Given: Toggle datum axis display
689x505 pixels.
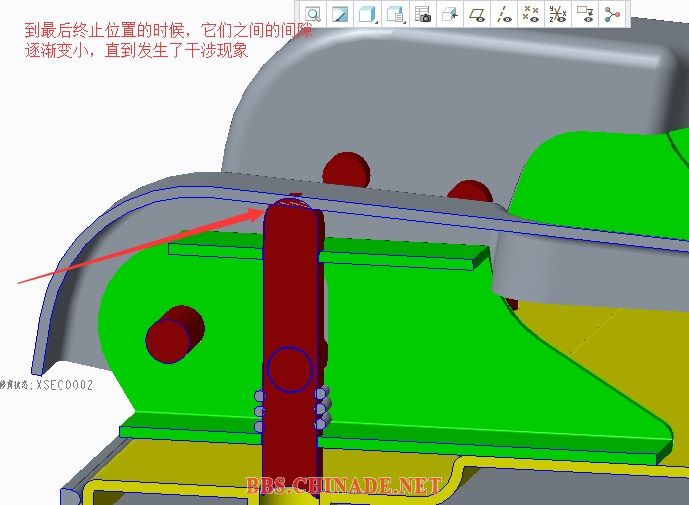Looking at the screenshot, I should click(504, 14).
